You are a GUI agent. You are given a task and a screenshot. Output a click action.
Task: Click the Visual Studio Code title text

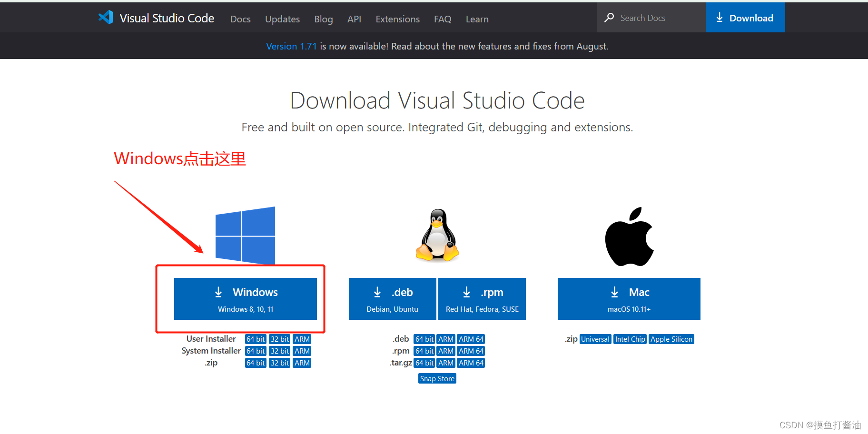click(x=167, y=18)
